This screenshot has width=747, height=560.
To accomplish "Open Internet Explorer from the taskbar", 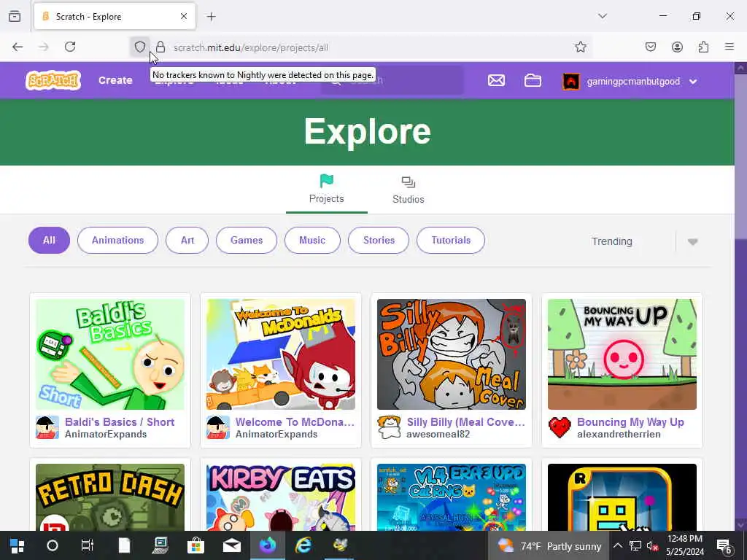I will coord(303,545).
